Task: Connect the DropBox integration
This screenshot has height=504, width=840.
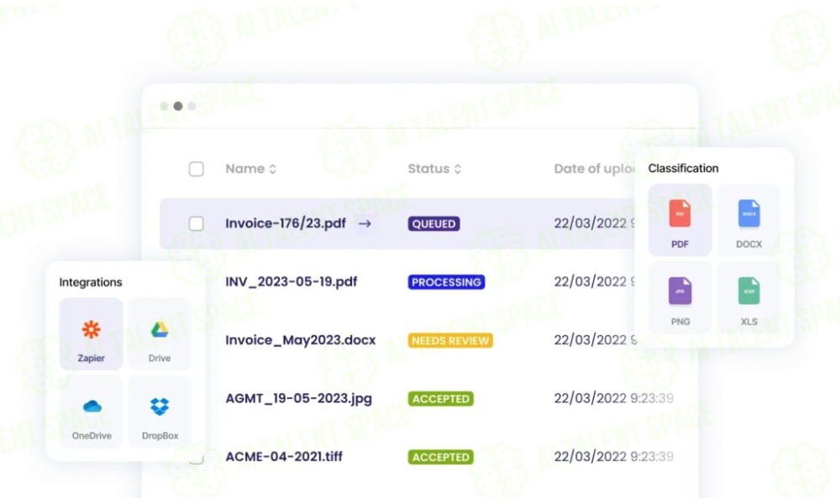Action: click(159, 412)
